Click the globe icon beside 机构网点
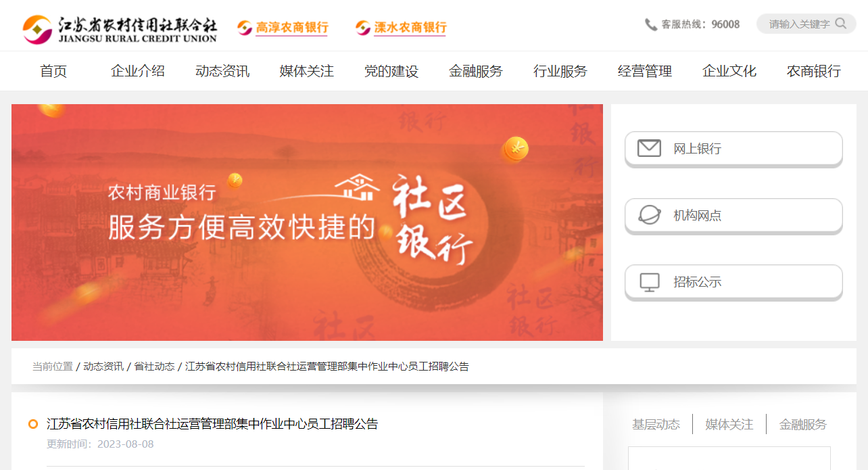Image resolution: width=868 pixels, height=470 pixels. coord(649,215)
